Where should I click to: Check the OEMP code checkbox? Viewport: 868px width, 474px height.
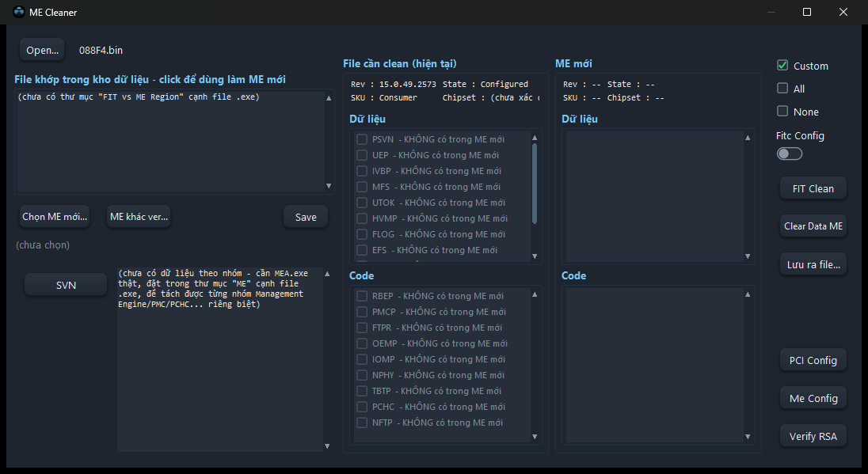click(362, 343)
